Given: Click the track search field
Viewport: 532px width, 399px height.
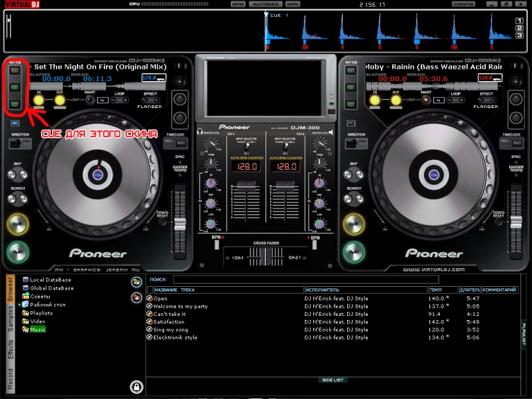Looking at the screenshot, I should coord(305,280).
